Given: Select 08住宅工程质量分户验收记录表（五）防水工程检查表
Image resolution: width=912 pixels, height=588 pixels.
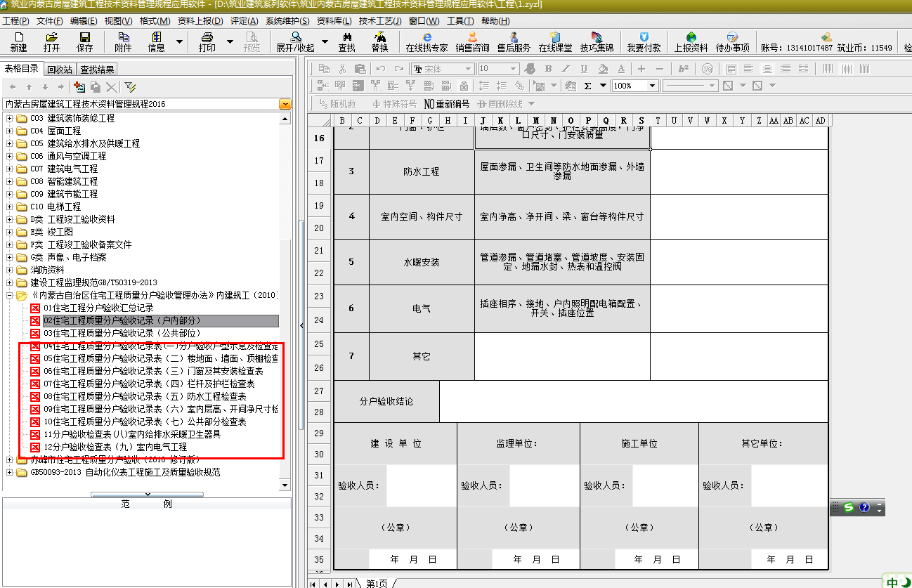Looking at the screenshot, I should tap(145, 397).
